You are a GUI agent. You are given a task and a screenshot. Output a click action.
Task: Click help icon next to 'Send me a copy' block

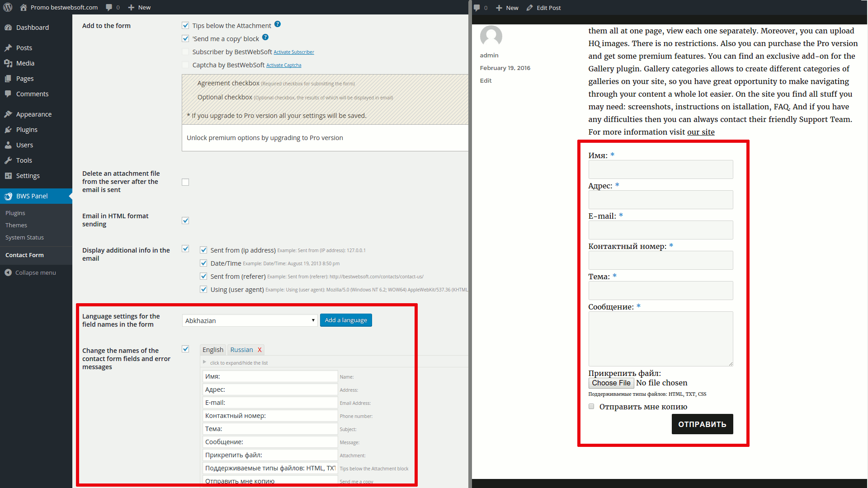click(265, 38)
